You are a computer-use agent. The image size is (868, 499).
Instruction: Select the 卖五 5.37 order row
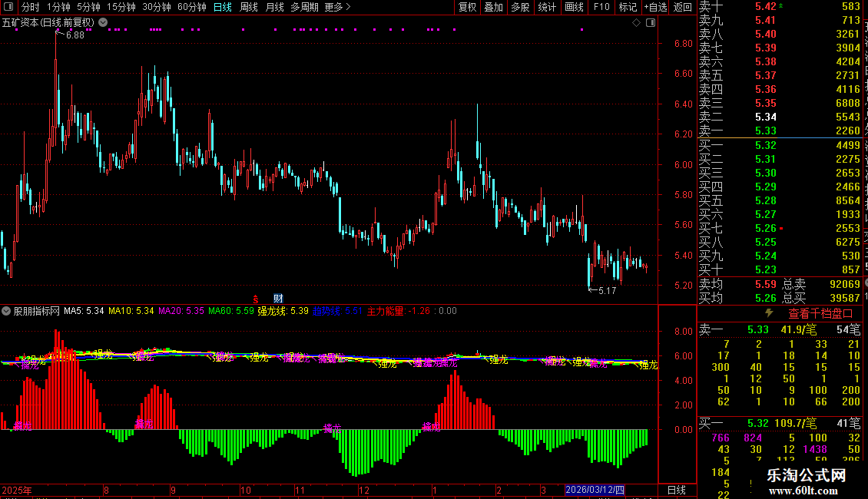point(780,75)
